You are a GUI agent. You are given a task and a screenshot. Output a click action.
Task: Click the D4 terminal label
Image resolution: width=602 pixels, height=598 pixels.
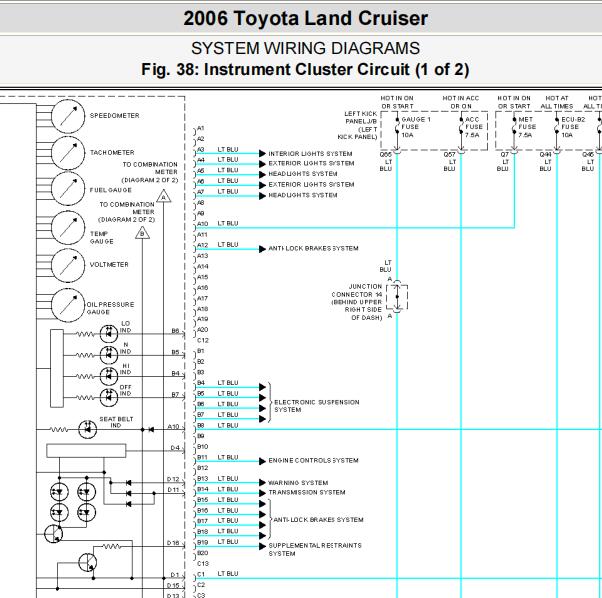175,448
